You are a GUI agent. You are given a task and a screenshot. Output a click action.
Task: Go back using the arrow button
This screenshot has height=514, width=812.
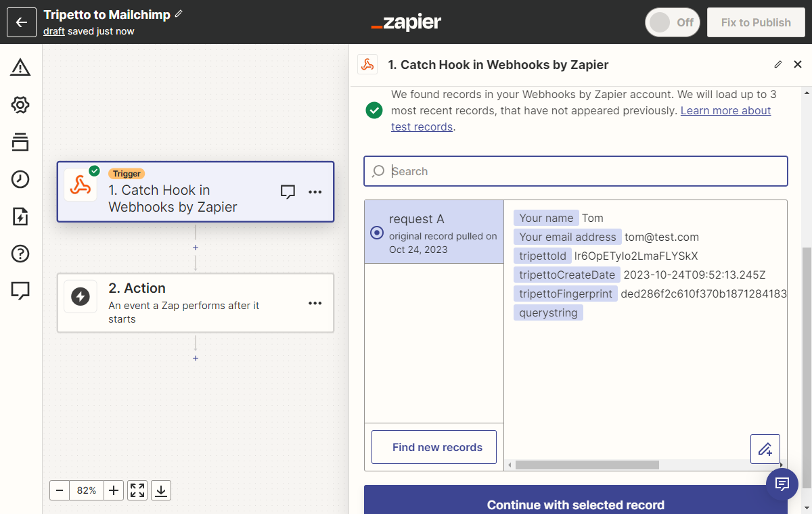pyautogui.click(x=22, y=22)
